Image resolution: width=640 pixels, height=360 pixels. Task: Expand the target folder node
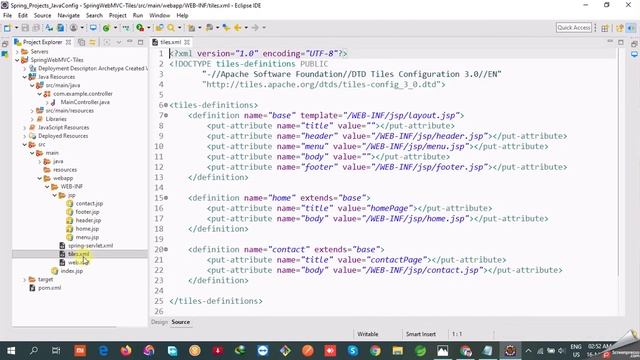(24, 280)
